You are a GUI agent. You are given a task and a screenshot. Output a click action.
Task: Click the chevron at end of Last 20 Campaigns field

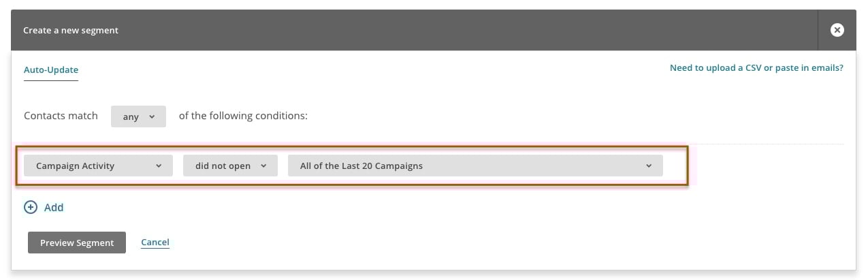(649, 166)
